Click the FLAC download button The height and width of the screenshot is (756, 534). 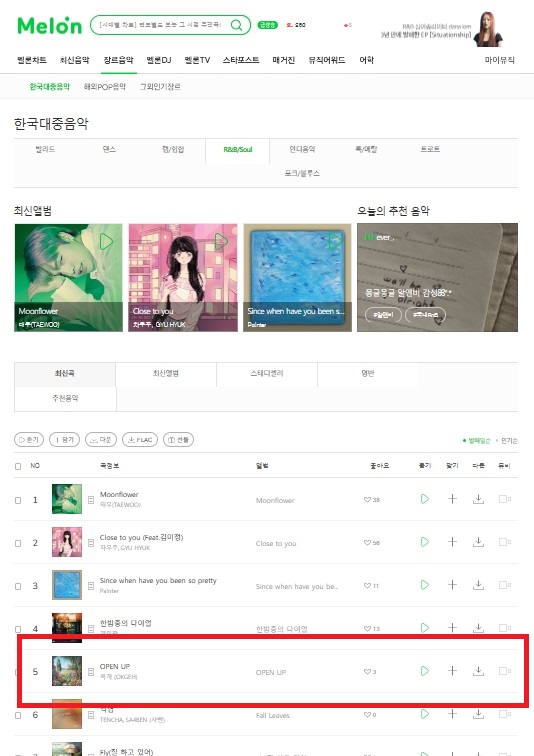coord(140,440)
